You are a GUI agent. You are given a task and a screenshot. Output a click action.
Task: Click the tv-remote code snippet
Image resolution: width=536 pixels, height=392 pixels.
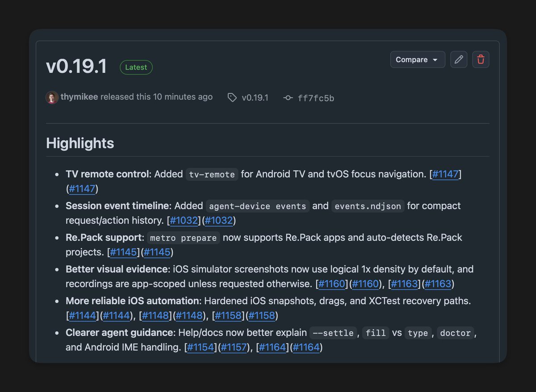click(x=212, y=174)
